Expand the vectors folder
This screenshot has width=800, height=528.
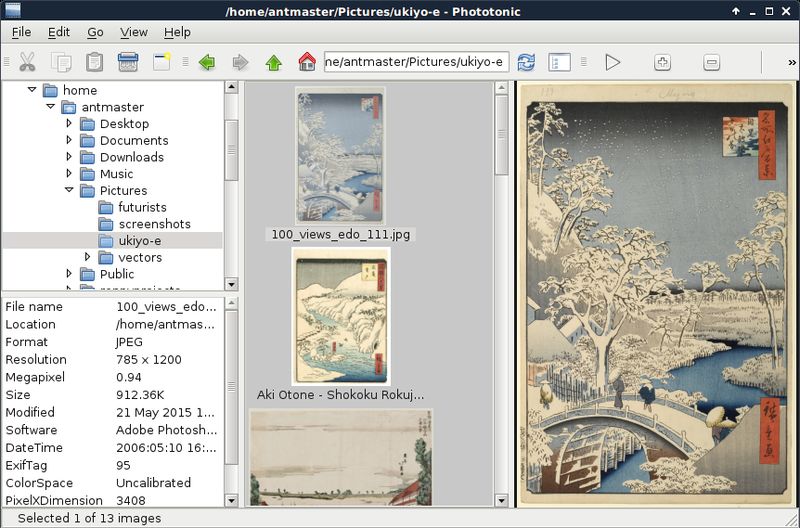(87, 257)
